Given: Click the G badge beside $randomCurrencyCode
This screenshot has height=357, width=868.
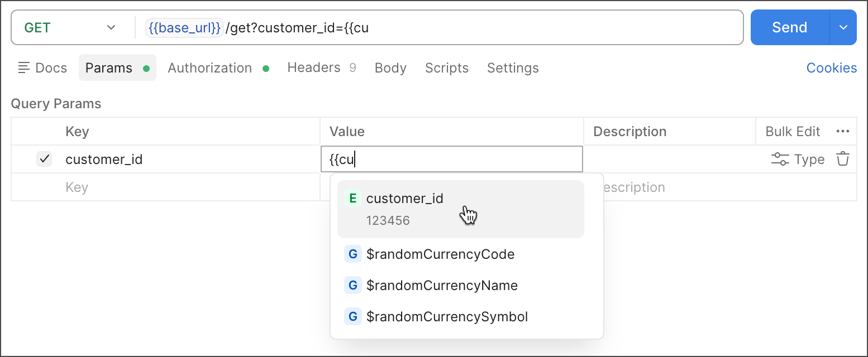Looking at the screenshot, I should pyautogui.click(x=352, y=254).
